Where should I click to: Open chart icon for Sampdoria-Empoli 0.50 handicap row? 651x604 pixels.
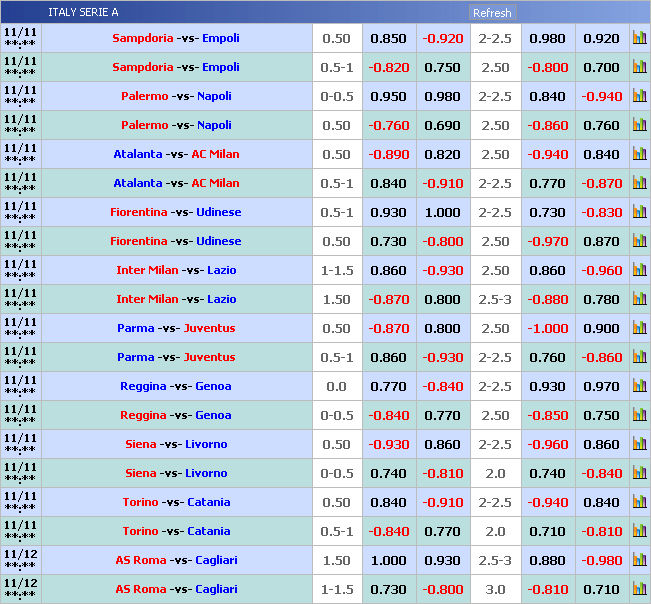pyautogui.click(x=640, y=39)
